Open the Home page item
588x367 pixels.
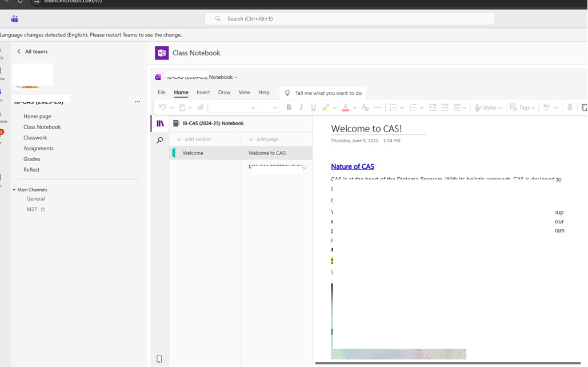pos(37,116)
